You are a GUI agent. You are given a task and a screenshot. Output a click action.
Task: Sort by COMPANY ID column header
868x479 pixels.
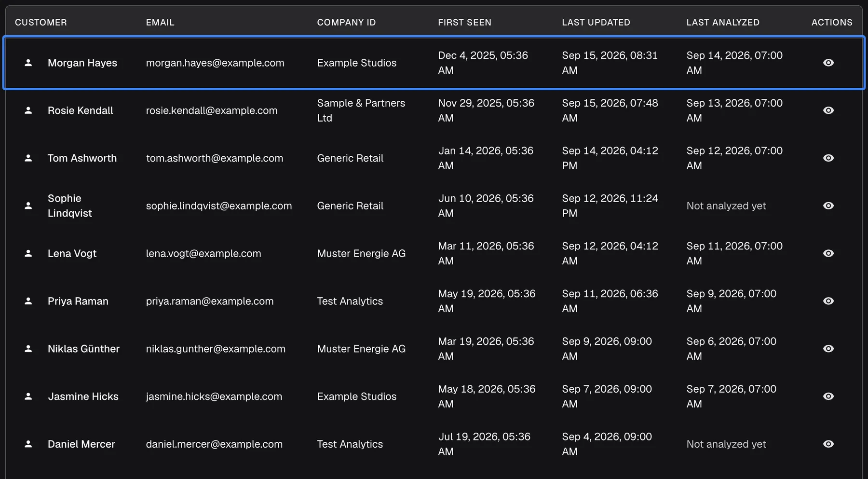pyautogui.click(x=346, y=22)
